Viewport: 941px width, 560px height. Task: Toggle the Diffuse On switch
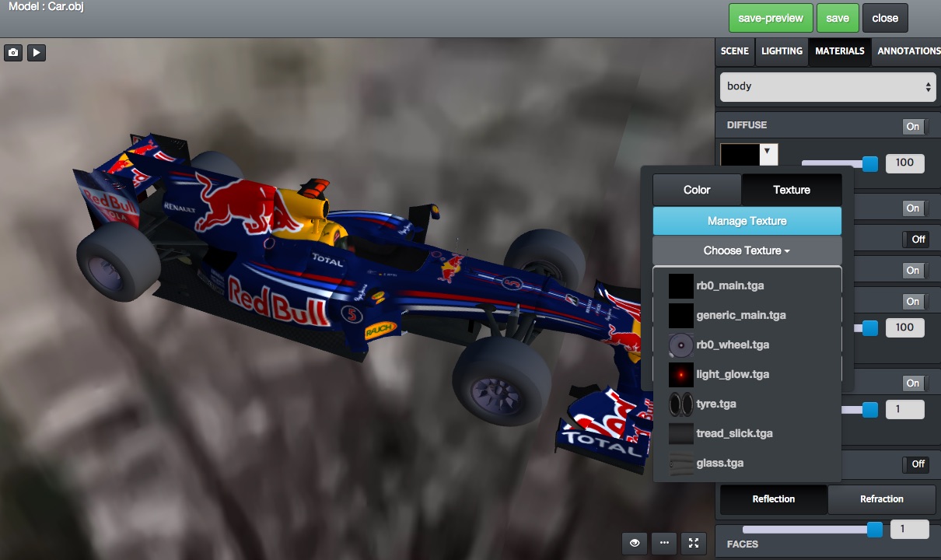tap(915, 127)
